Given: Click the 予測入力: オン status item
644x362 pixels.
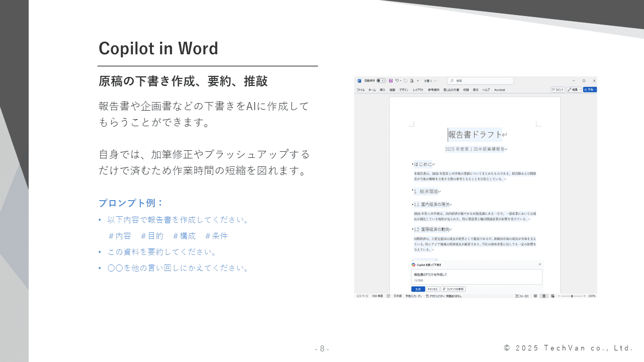Looking at the screenshot, I should point(414,296).
